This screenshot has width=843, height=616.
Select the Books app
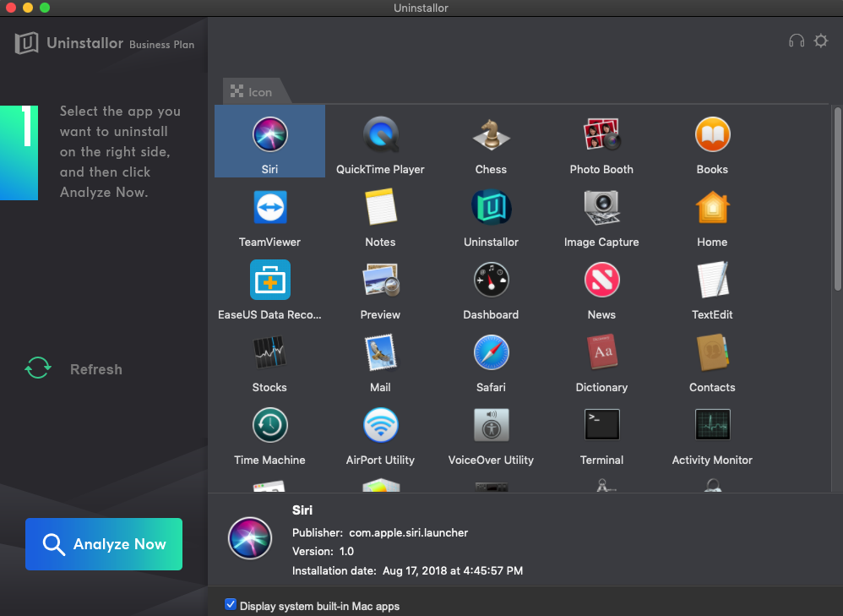click(x=712, y=134)
